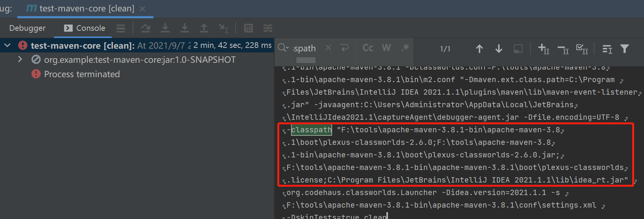This screenshot has width=644, height=219.
Task: Unselect the current occurrence
Action: (563, 49)
